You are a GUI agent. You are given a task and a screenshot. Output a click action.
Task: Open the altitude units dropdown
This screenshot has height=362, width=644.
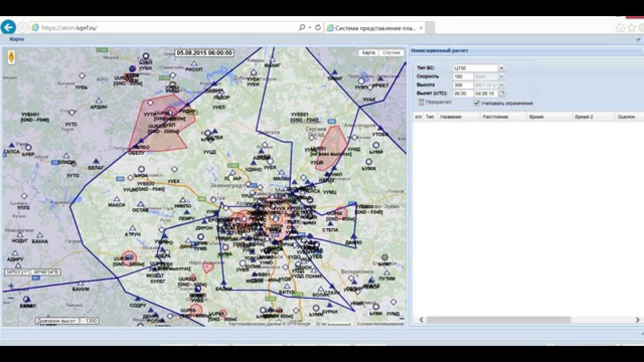502,85
